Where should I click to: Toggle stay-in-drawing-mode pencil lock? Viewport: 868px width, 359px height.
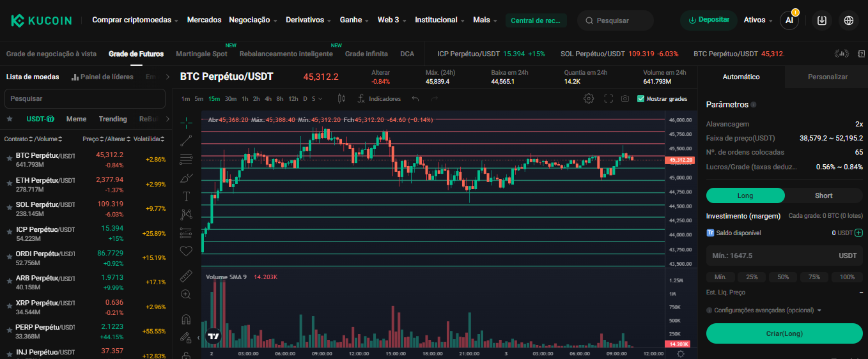pyautogui.click(x=186, y=337)
